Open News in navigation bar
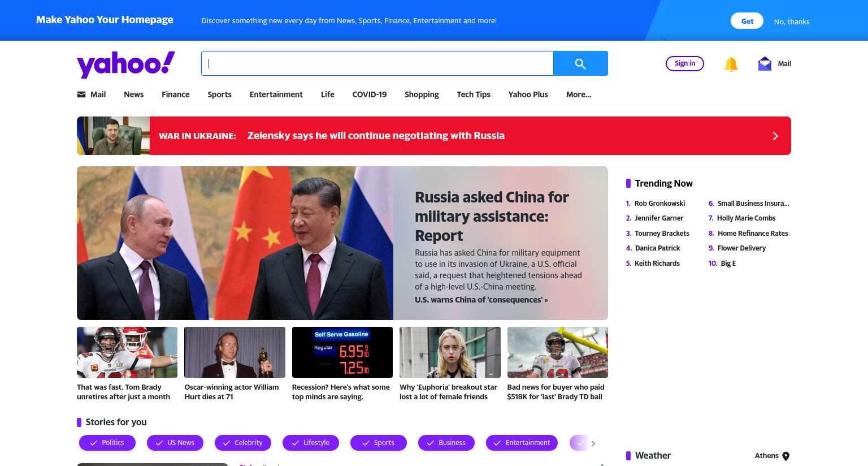The width and height of the screenshot is (868, 466). tap(134, 94)
